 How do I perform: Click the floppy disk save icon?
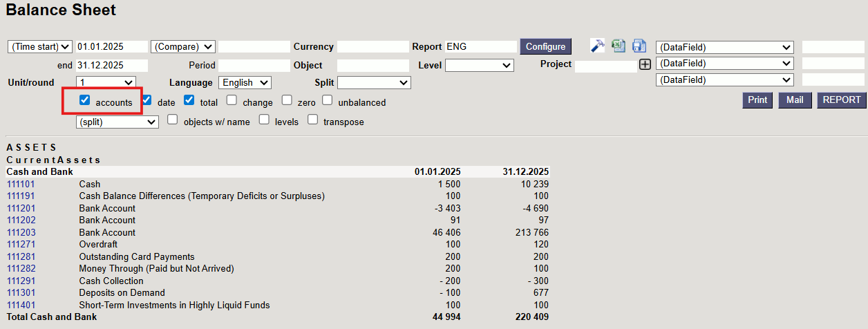click(639, 46)
